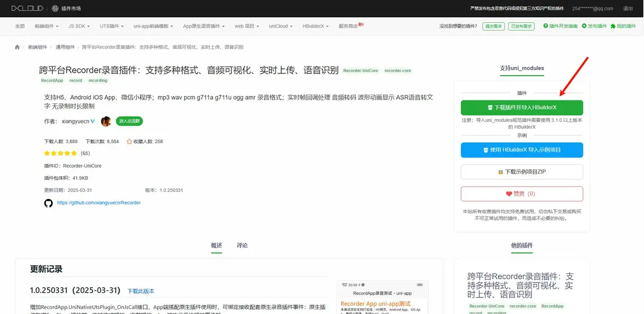
Task: Open 插件开发指南 help link
Action: coord(560,26)
